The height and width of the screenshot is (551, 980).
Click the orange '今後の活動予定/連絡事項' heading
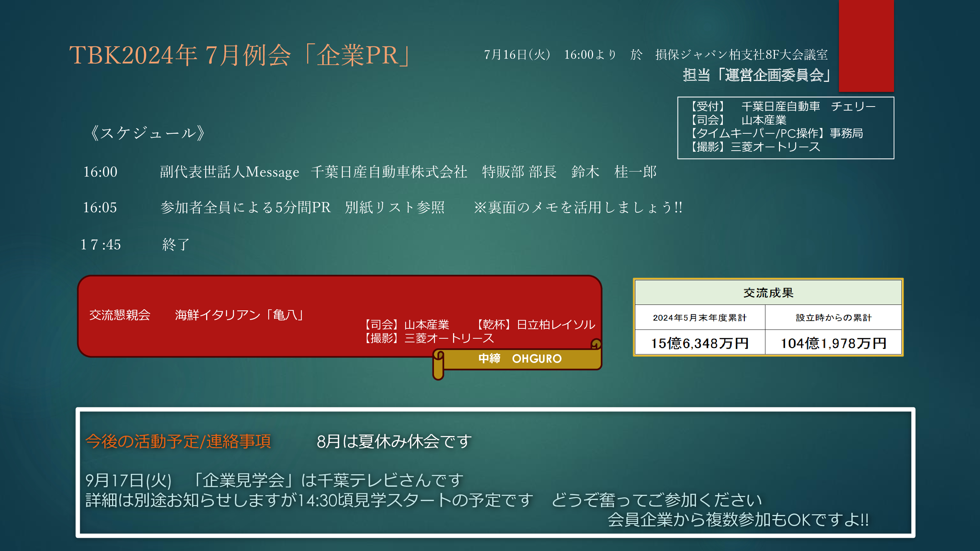click(x=178, y=442)
